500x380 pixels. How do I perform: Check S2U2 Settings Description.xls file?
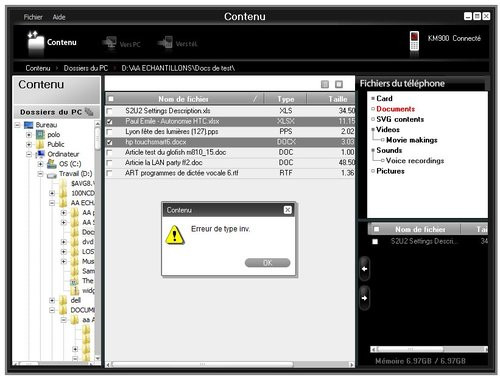click(x=109, y=111)
